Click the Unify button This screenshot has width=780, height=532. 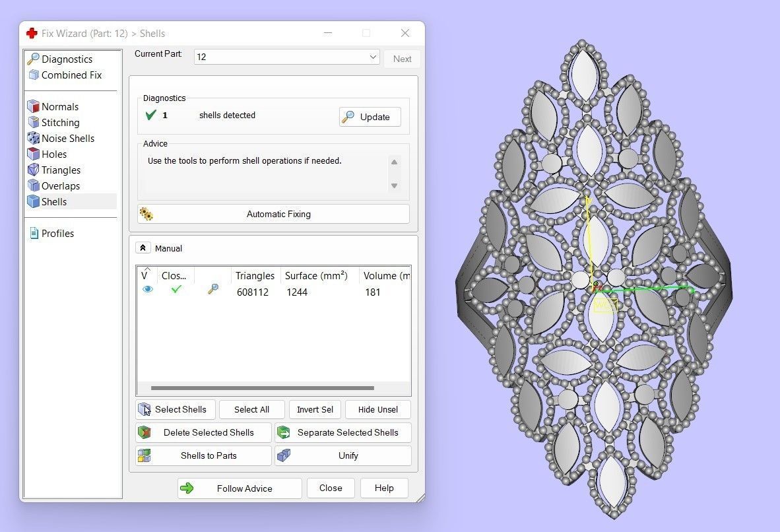[x=343, y=455]
